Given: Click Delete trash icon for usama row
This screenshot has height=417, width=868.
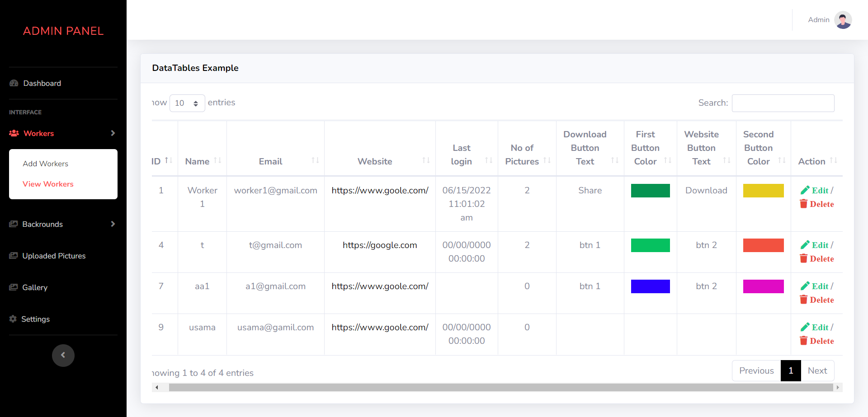Looking at the screenshot, I should click(x=803, y=341).
